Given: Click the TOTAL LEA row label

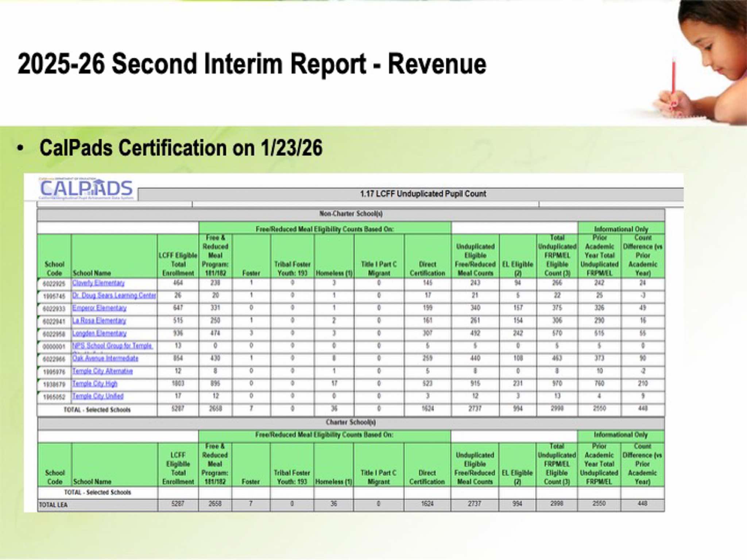Looking at the screenshot, I should point(53,505).
